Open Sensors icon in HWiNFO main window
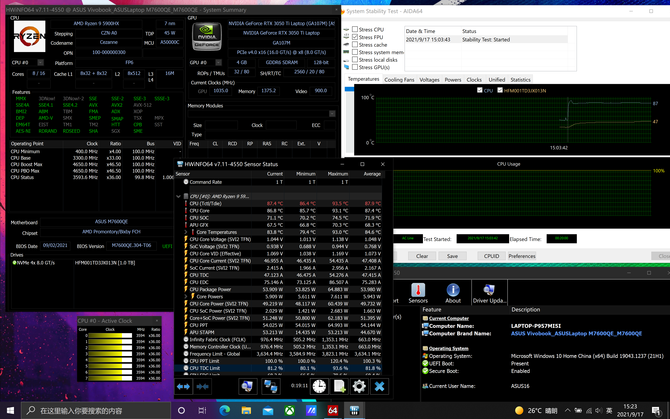This screenshot has width=670, height=419. 418,293
